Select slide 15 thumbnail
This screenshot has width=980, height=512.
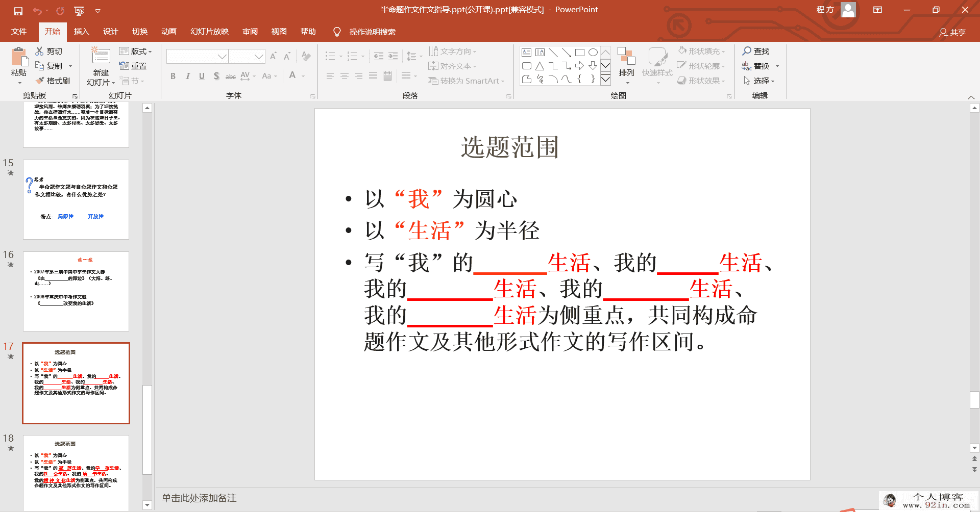(x=76, y=199)
